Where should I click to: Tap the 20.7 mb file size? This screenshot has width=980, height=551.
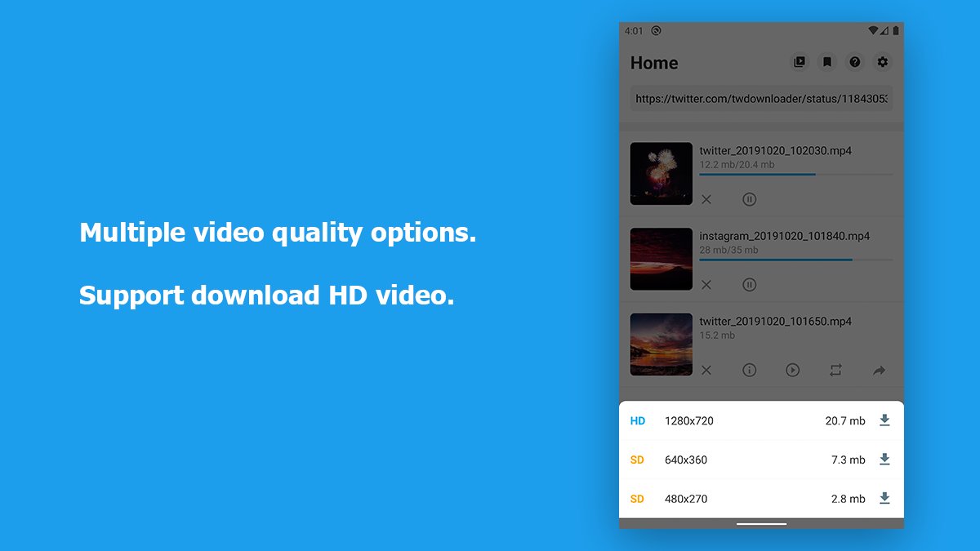(x=845, y=421)
